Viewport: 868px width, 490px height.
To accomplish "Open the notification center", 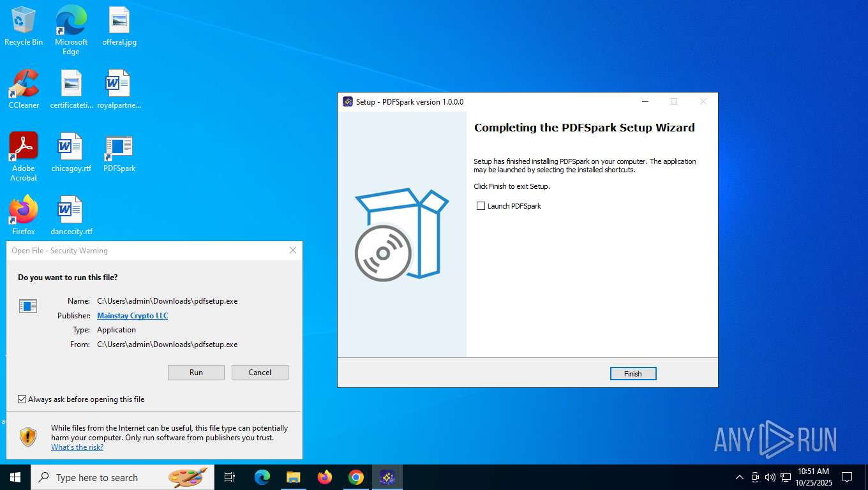I will tap(847, 477).
